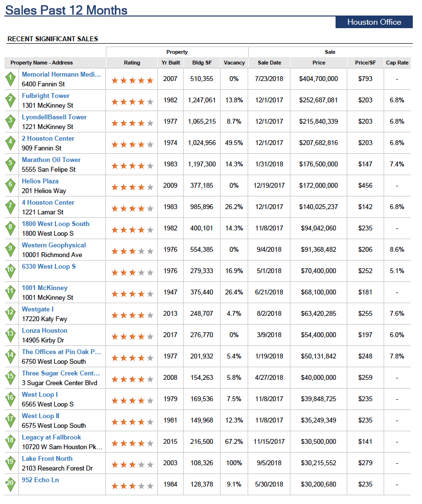Open 952 Echo Ln property link

click(x=40, y=480)
